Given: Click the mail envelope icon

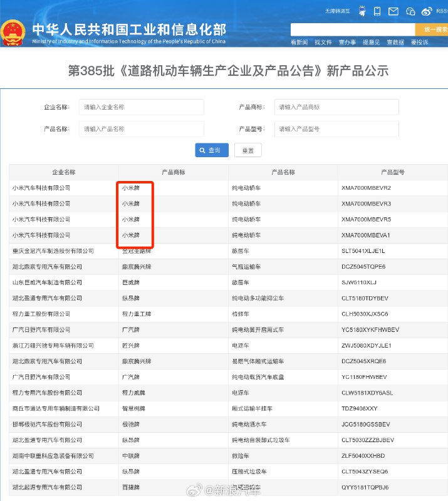Looking at the screenshot, I should coord(393,11).
